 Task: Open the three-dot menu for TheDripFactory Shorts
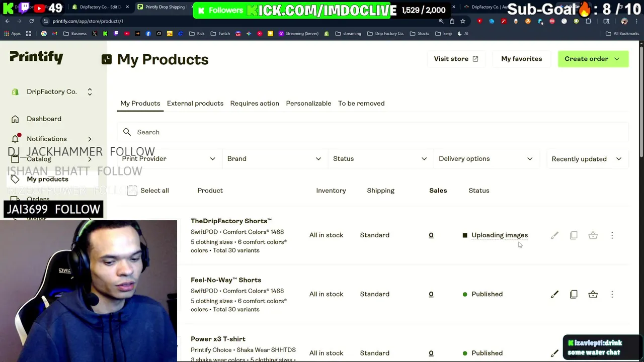612,235
